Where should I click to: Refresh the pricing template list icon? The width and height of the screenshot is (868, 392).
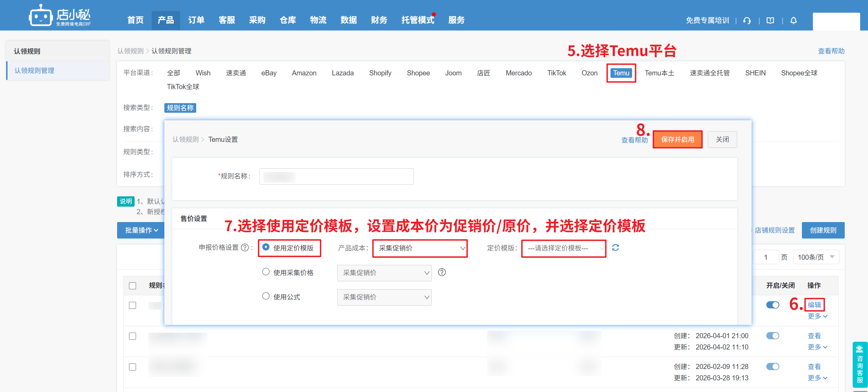click(615, 248)
